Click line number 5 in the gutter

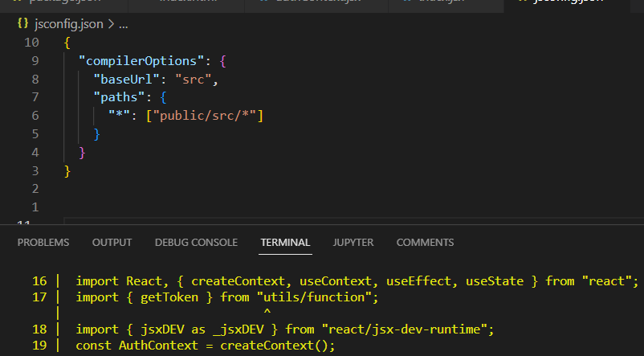click(35, 134)
